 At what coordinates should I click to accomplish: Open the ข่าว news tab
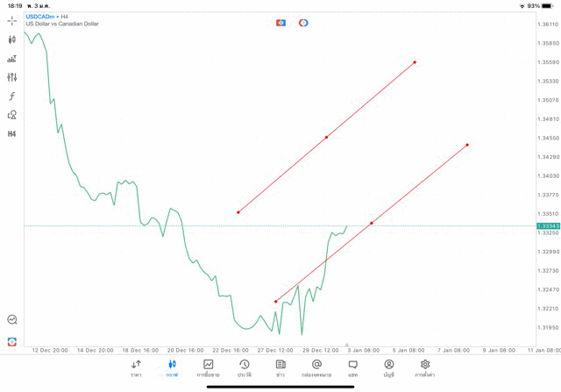pos(280,367)
